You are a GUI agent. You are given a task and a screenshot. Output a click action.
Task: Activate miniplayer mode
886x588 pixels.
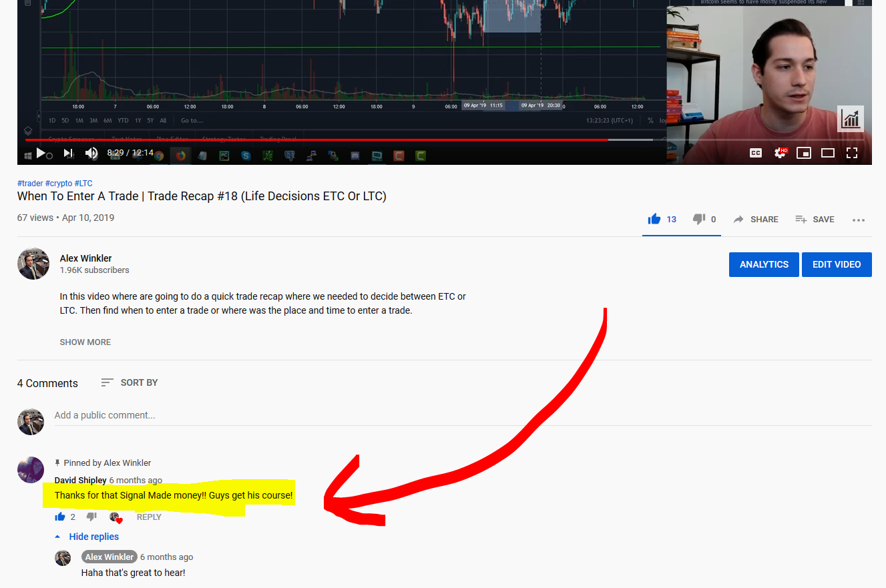[804, 152]
